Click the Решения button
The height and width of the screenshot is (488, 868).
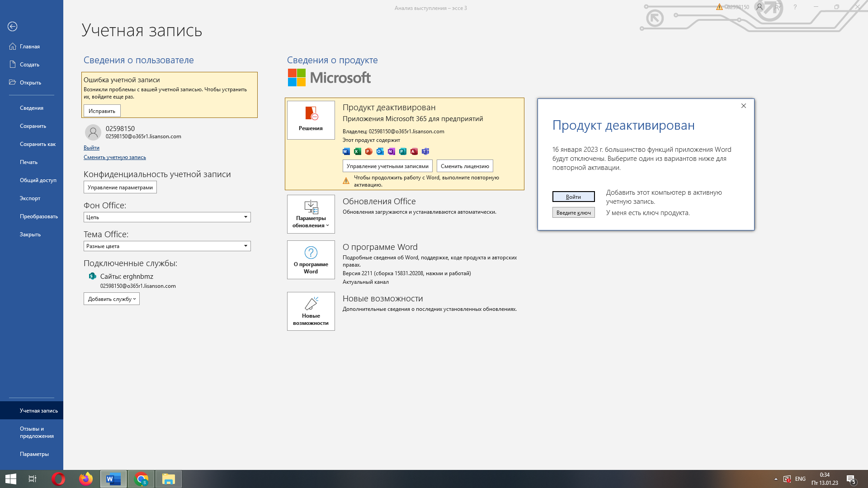311,120
